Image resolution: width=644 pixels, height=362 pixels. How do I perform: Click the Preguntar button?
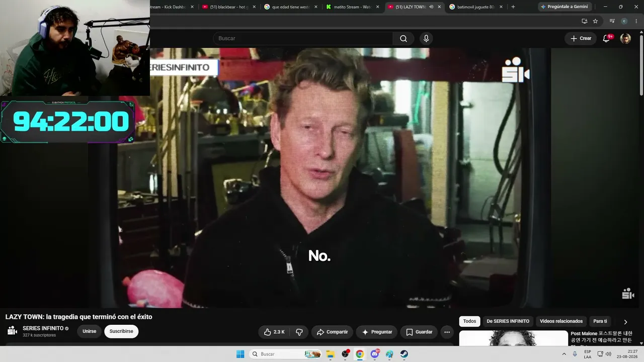point(377,332)
